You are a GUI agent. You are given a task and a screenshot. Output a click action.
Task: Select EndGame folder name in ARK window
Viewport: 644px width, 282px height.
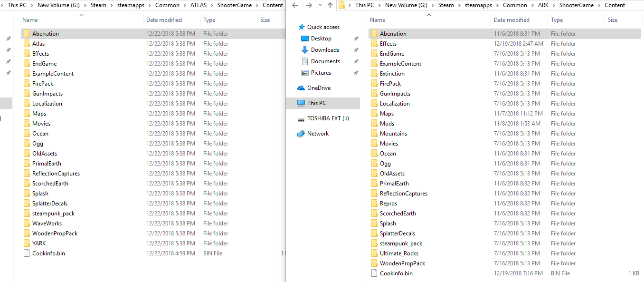click(x=392, y=54)
